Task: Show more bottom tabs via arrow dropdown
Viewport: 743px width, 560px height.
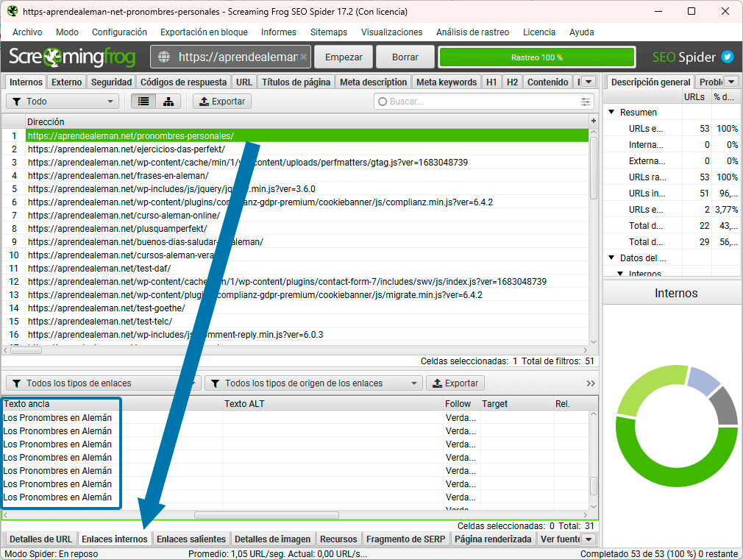Action: (589, 539)
